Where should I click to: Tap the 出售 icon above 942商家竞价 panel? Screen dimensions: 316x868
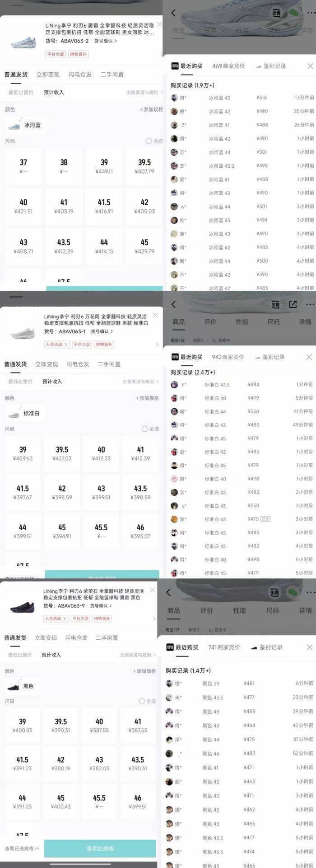276,304
